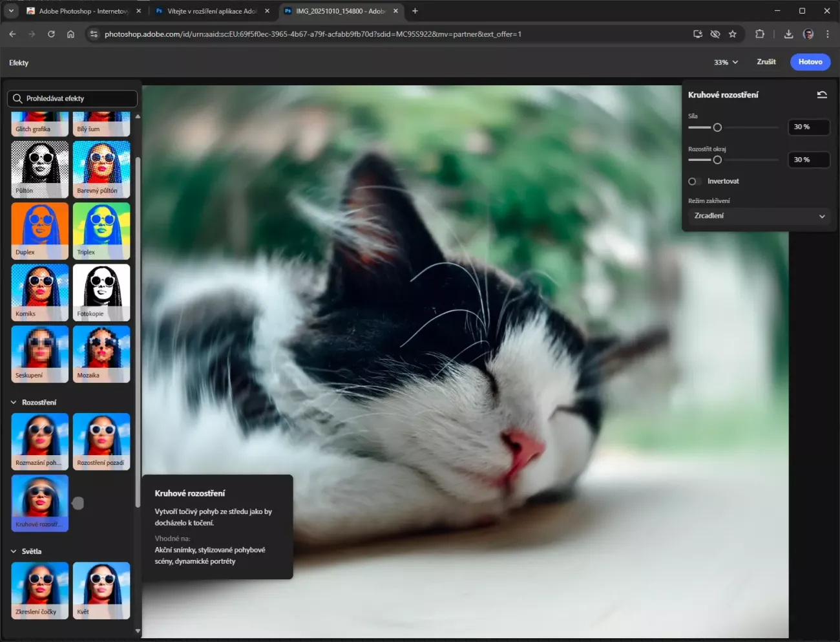Select the Komiks effect thumbnail
Image resolution: width=840 pixels, height=642 pixels.
tap(40, 292)
